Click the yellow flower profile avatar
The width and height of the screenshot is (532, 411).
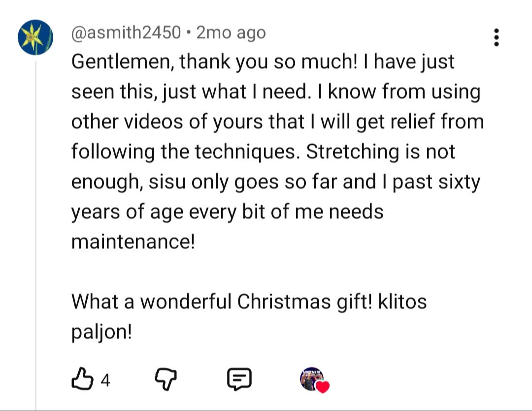coord(35,37)
